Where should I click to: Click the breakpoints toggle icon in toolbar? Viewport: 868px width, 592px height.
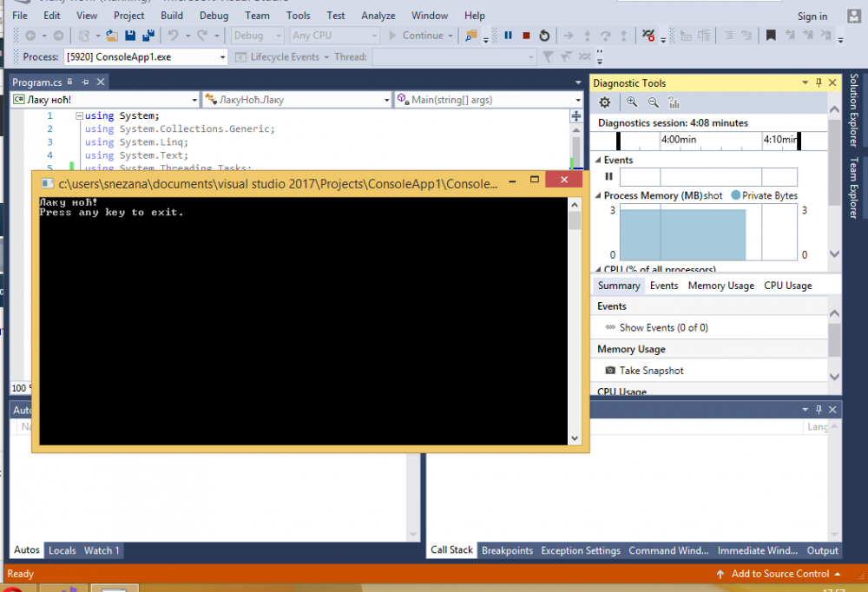(648, 36)
